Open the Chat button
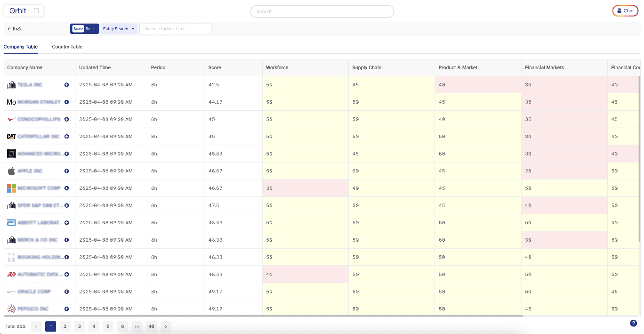The height and width of the screenshot is (334, 644). [x=625, y=11]
